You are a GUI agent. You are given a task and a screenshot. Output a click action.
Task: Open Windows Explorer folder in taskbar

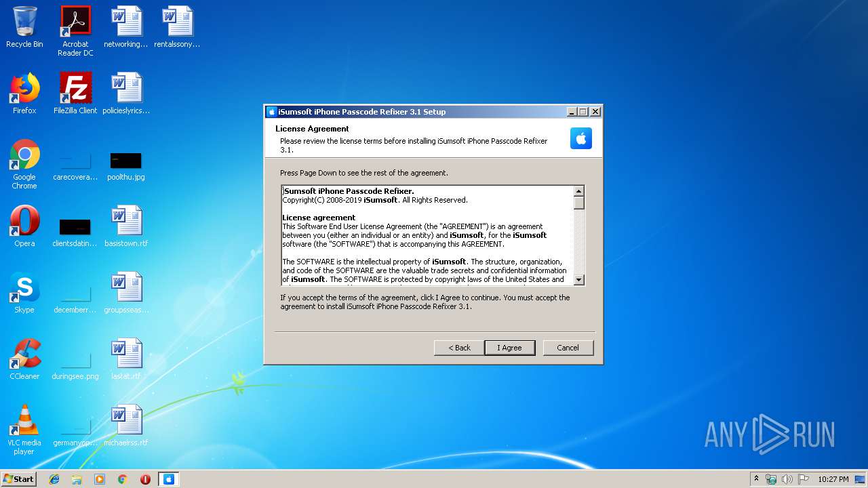[x=77, y=479]
